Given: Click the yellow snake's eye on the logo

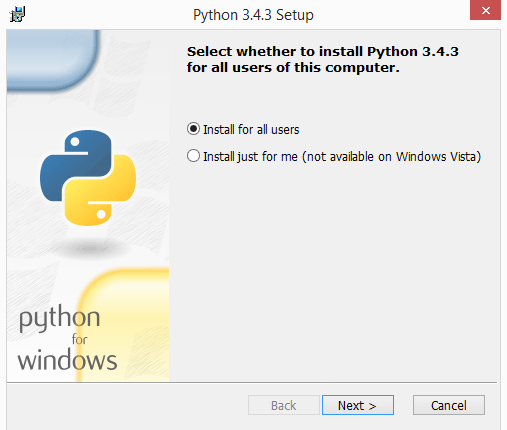Looking at the screenshot, I should pyautogui.click(x=101, y=214).
